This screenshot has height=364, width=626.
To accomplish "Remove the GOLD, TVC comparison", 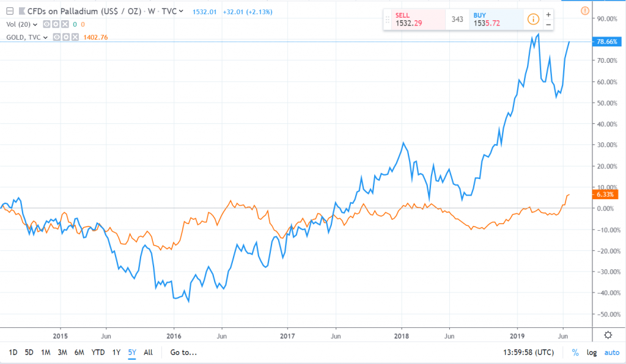I will tap(75, 37).
